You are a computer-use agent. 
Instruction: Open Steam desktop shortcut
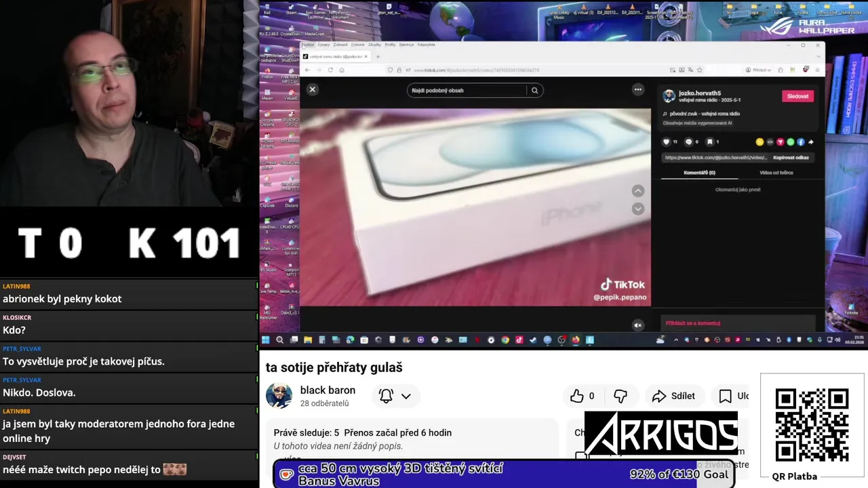pos(292,9)
